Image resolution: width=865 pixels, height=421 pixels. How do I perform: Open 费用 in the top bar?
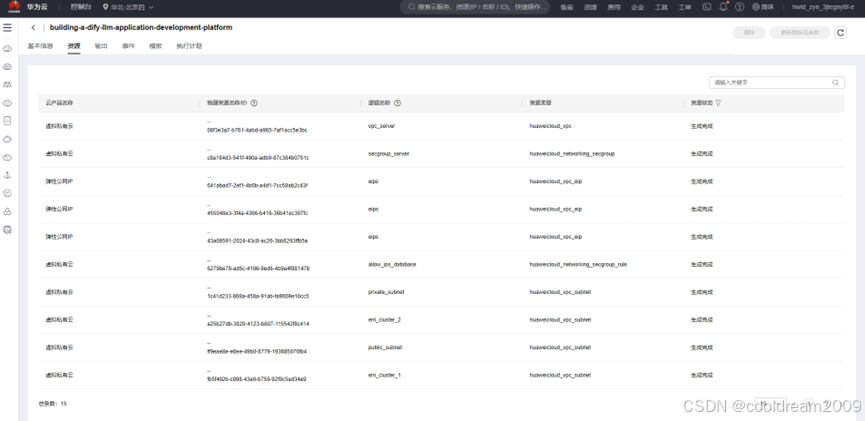pyautogui.click(x=613, y=7)
